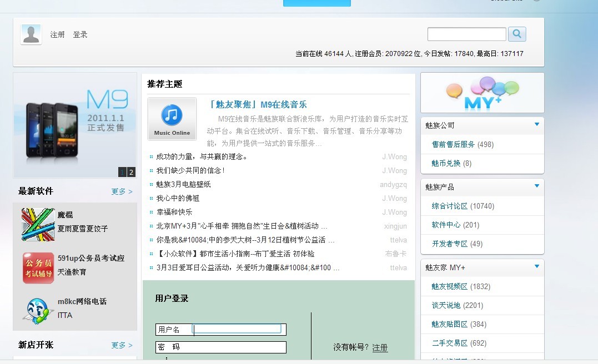Open the 魔棍 software title
This screenshot has height=364, width=598.
point(65,215)
